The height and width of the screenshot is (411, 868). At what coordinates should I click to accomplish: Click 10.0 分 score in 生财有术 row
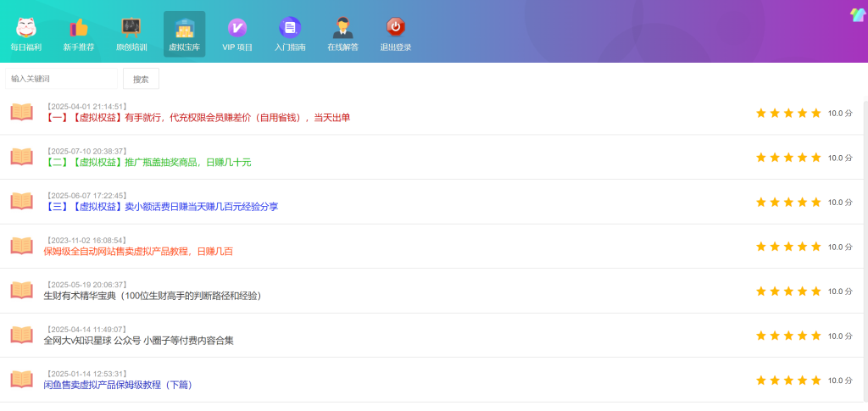pyautogui.click(x=840, y=292)
